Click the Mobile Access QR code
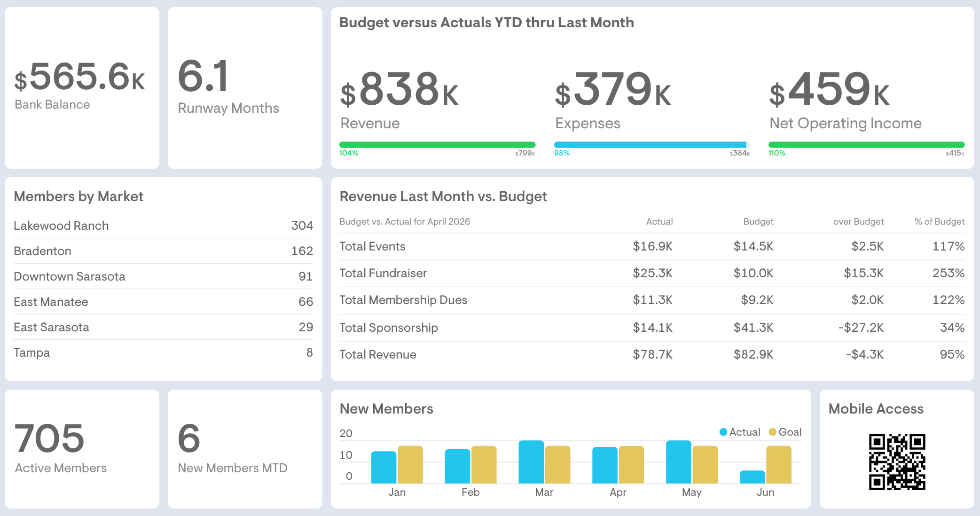 [x=897, y=461]
